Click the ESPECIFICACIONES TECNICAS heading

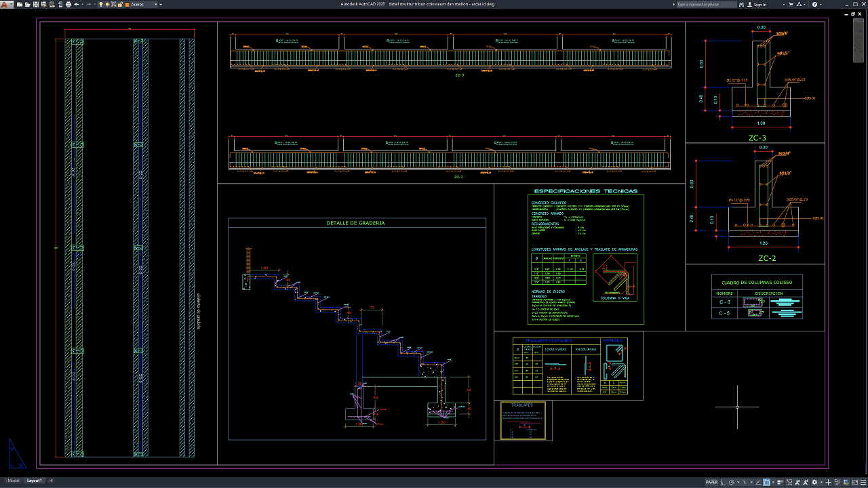pyautogui.click(x=586, y=191)
